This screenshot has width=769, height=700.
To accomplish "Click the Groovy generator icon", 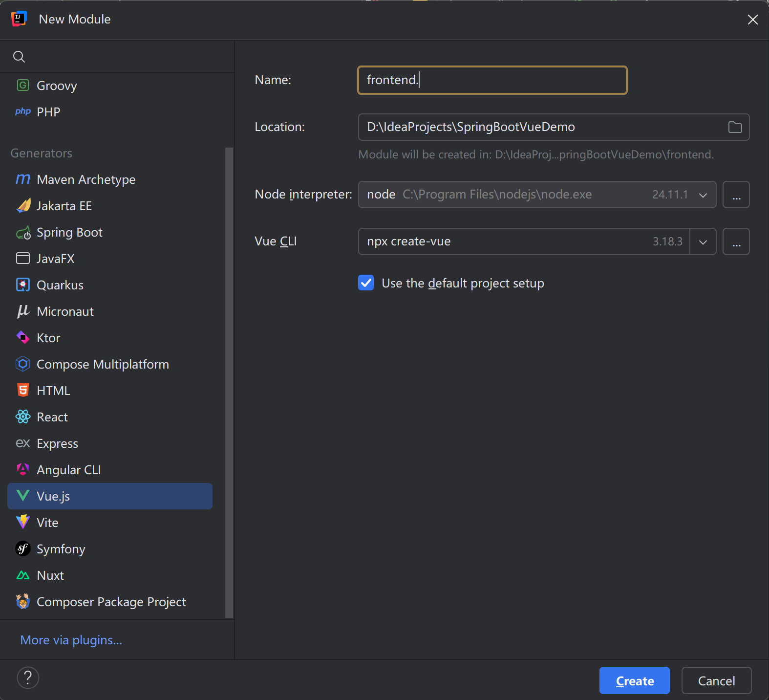I will 23,86.
